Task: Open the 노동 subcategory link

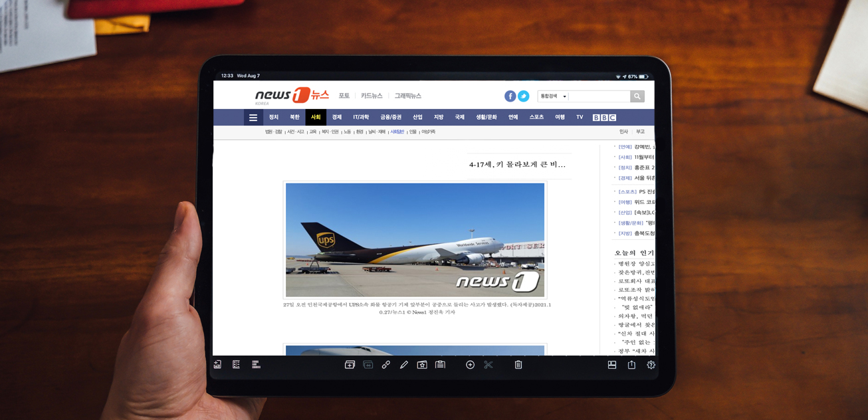Action: [x=347, y=132]
